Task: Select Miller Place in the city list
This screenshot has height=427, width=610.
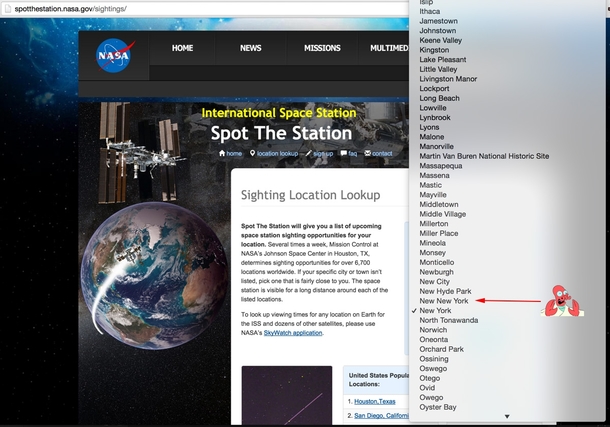Action: click(x=439, y=233)
